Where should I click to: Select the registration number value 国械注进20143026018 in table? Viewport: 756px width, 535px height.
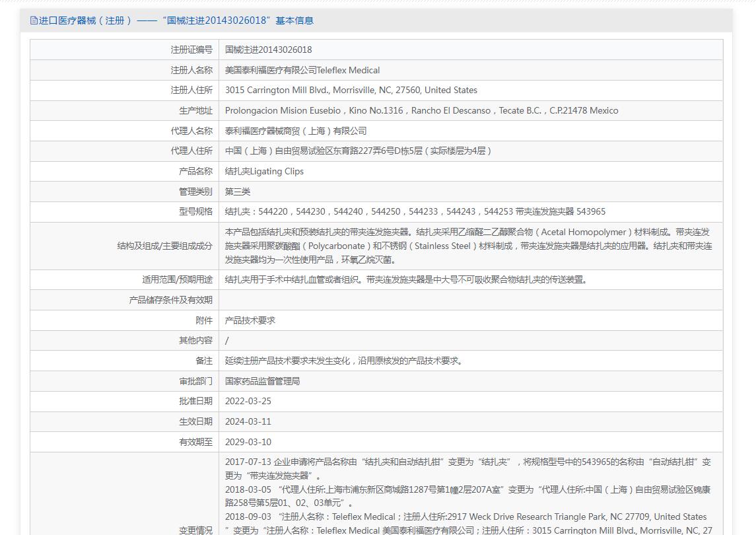point(268,50)
